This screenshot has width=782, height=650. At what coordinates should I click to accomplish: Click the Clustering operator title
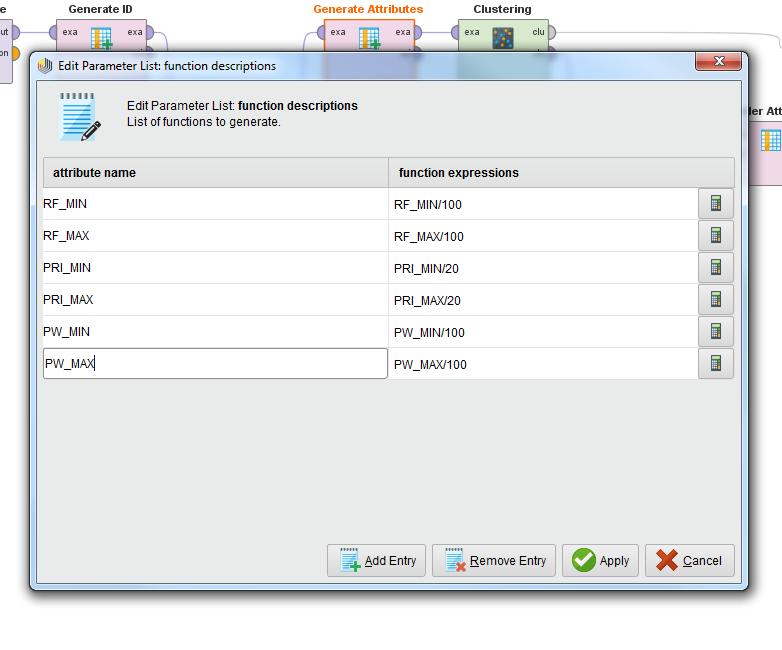[502, 9]
